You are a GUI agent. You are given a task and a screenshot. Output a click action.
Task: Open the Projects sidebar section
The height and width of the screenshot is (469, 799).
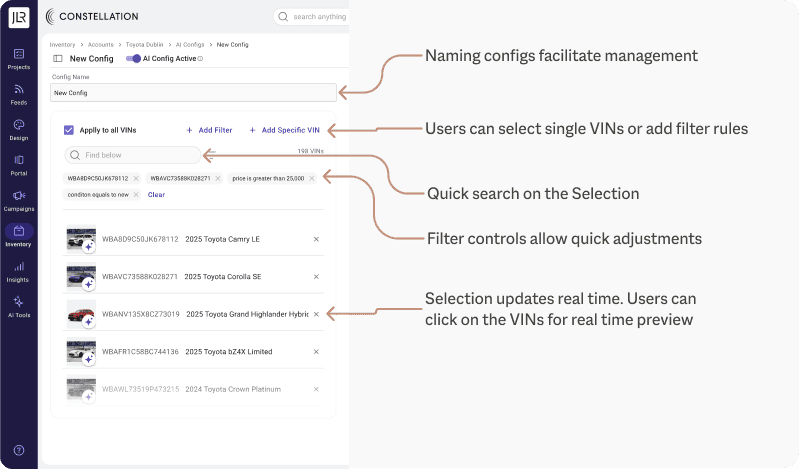[18, 57]
